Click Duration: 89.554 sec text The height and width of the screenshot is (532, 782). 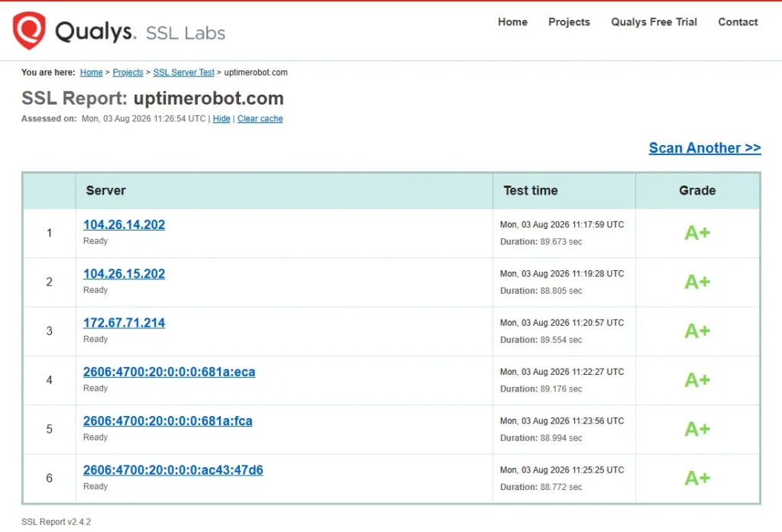tap(541, 340)
